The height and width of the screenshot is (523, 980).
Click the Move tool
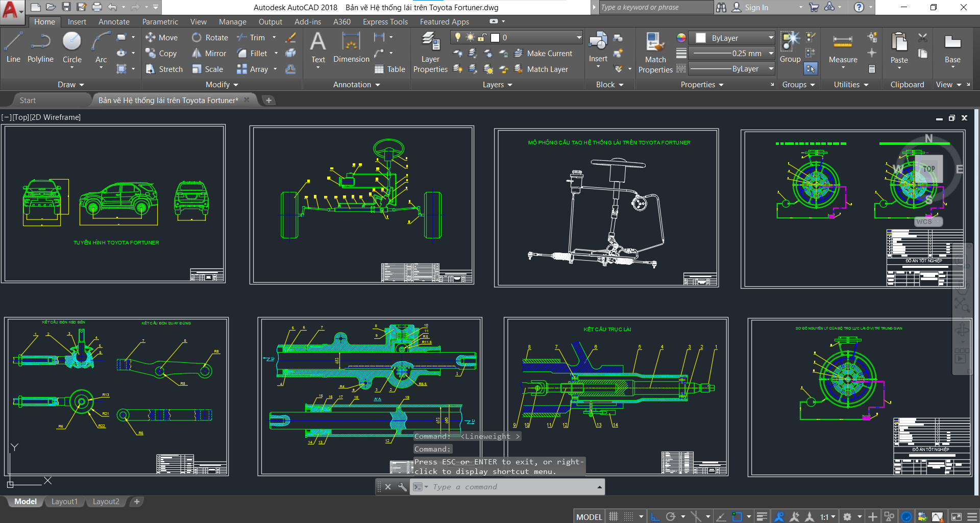click(x=161, y=37)
